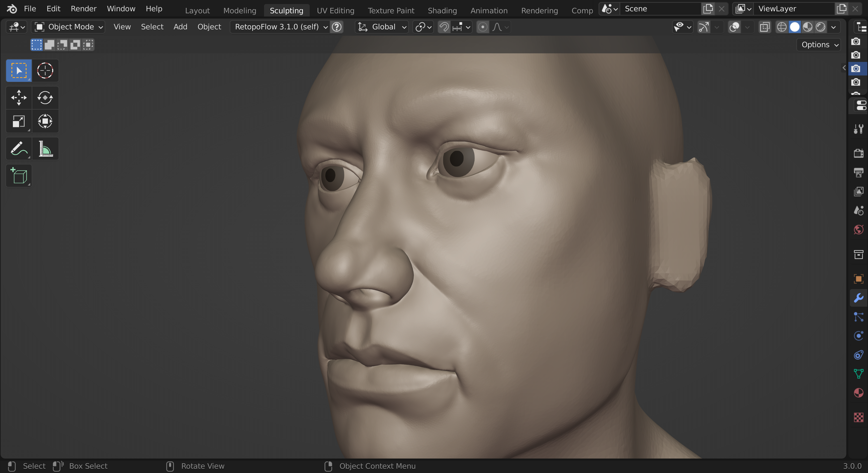Activate the Move tool
This screenshot has width=868, height=473.
pos(19,98)
